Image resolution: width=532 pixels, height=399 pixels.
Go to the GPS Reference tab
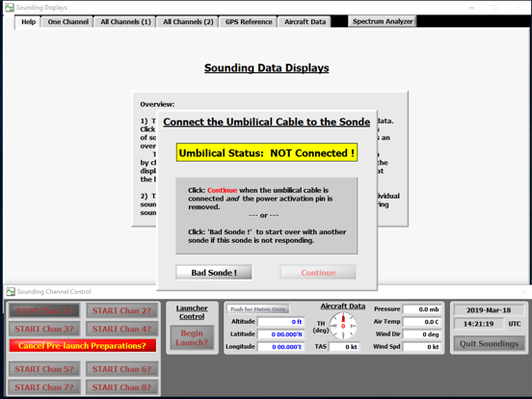coord(249,22)
